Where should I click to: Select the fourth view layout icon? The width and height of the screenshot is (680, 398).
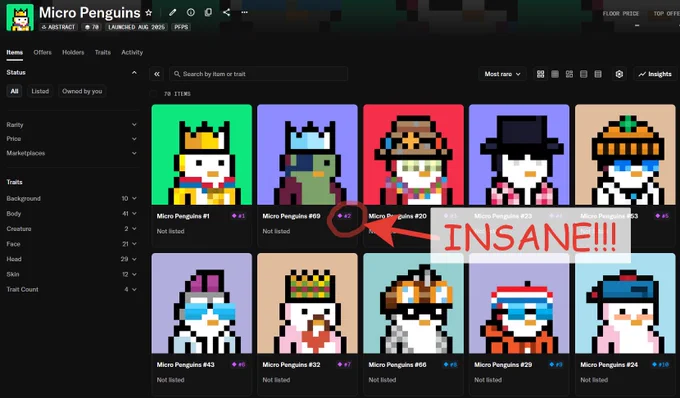(584, 74)
